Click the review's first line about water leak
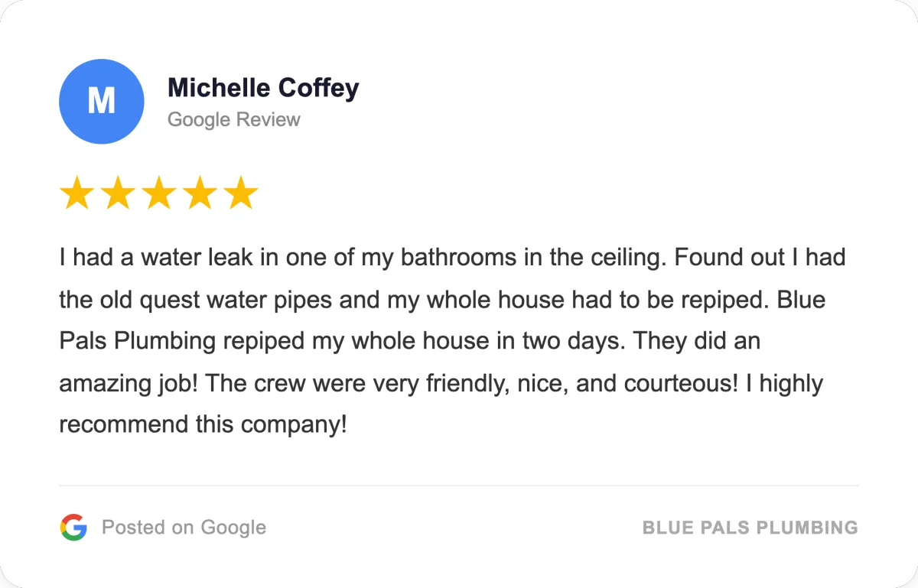The width and height of the screenshot is (918, 588). point(451,258)
